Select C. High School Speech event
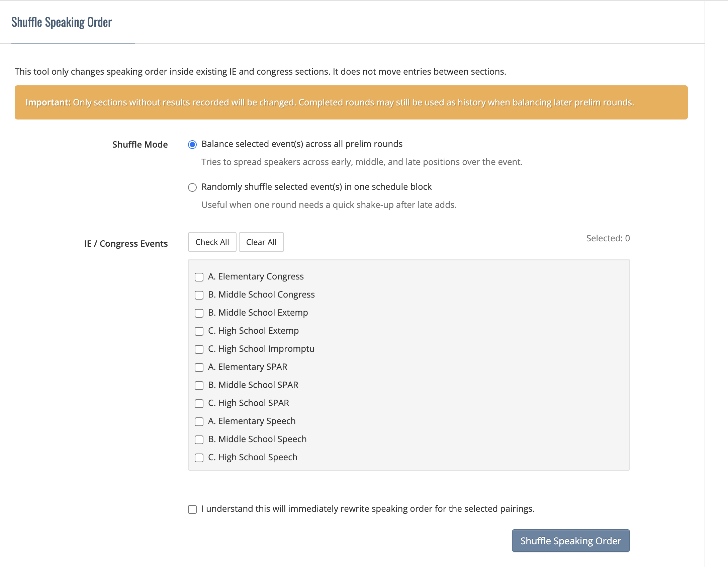The width and height of the screenshot is (728, 567). click(199, 458)
